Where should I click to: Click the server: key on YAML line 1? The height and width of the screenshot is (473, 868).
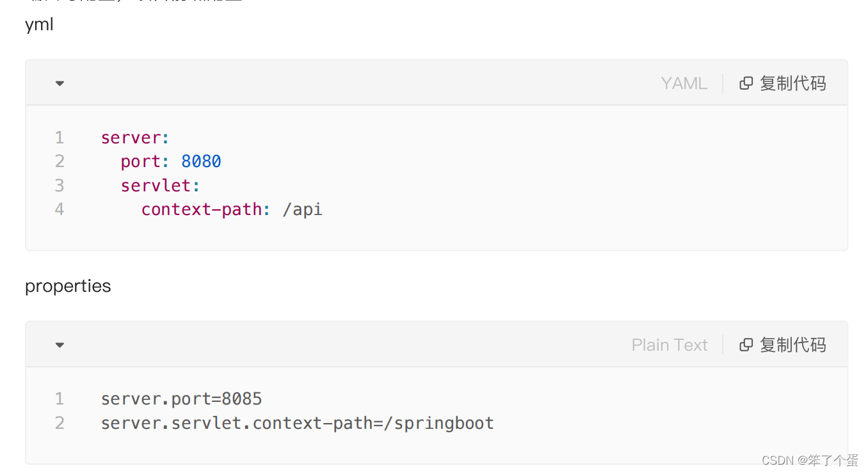tap(134, 137)
